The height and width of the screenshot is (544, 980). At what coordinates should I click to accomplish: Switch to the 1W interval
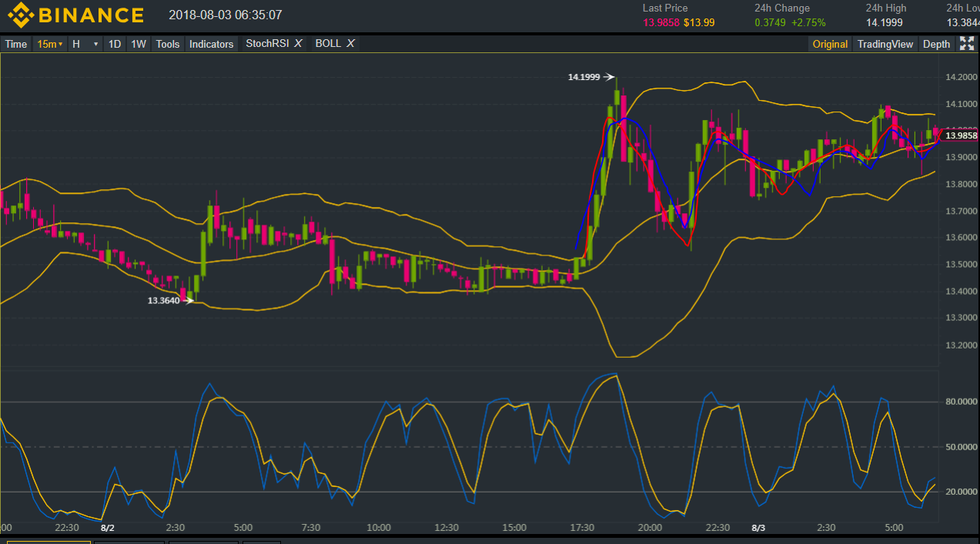(139, 44)
